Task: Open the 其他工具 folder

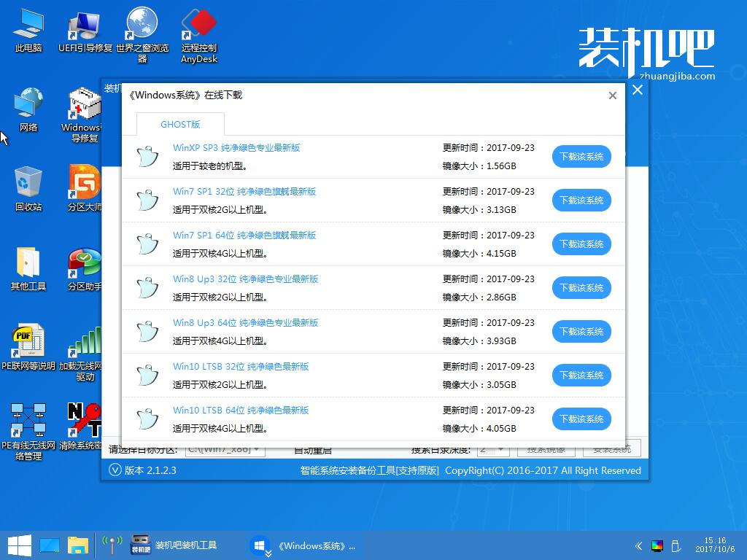Action: click(x=28, y=268)
